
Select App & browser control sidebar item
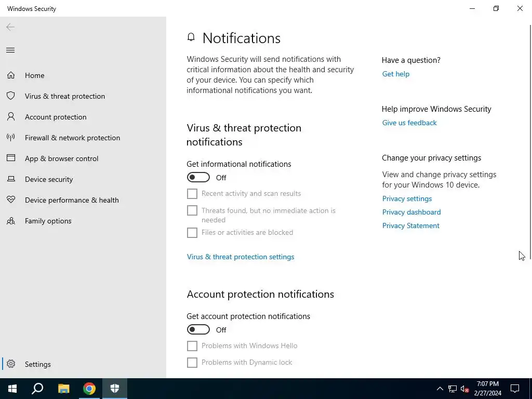83,158
